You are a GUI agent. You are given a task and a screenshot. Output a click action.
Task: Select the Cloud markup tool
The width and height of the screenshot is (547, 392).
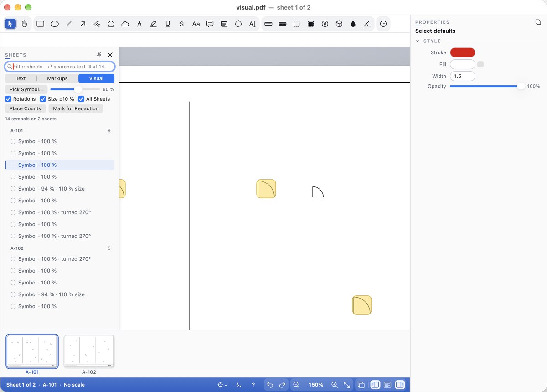[125, 24]
